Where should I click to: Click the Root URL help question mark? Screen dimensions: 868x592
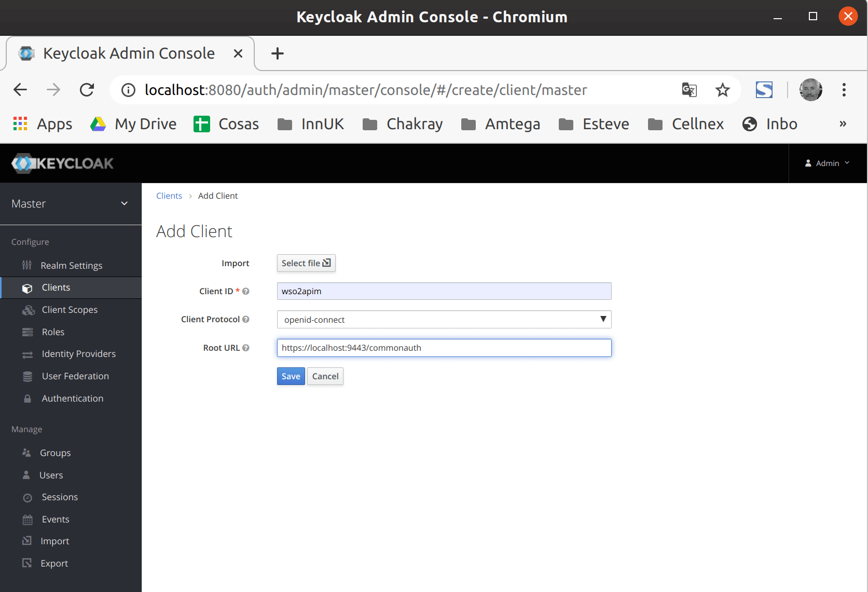[x=245, y=348]
